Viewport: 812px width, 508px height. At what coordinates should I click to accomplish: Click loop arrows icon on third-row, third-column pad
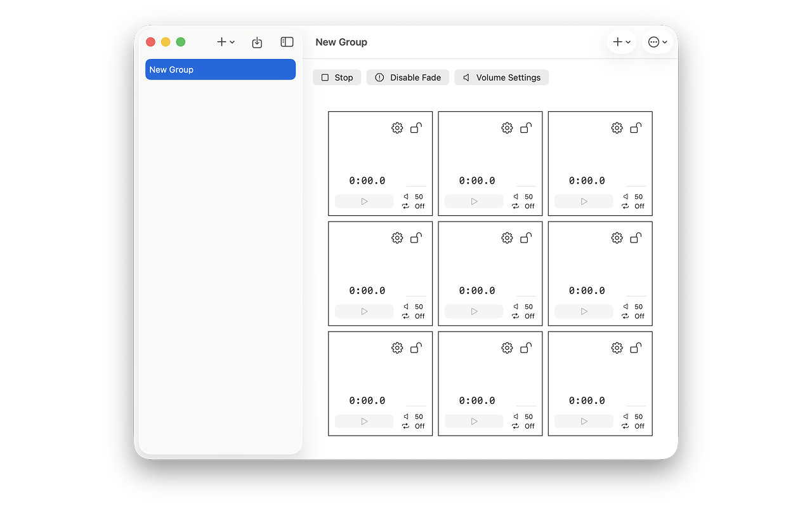tap(625, 425)
